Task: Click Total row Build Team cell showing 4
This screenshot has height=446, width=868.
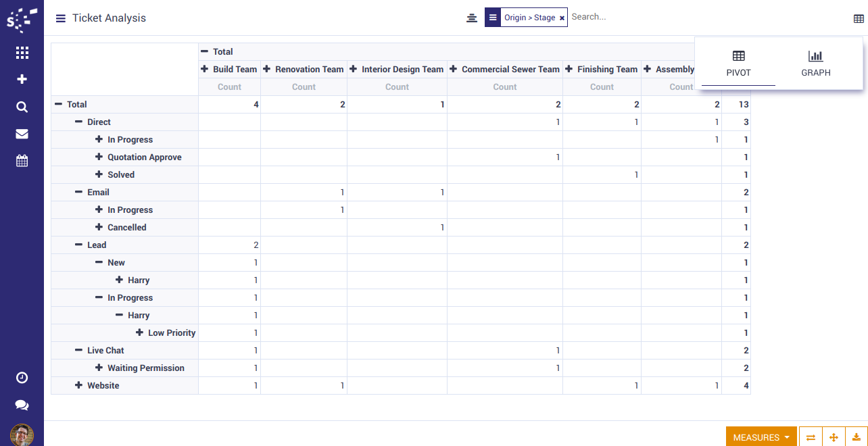Action: pos(229,104)
